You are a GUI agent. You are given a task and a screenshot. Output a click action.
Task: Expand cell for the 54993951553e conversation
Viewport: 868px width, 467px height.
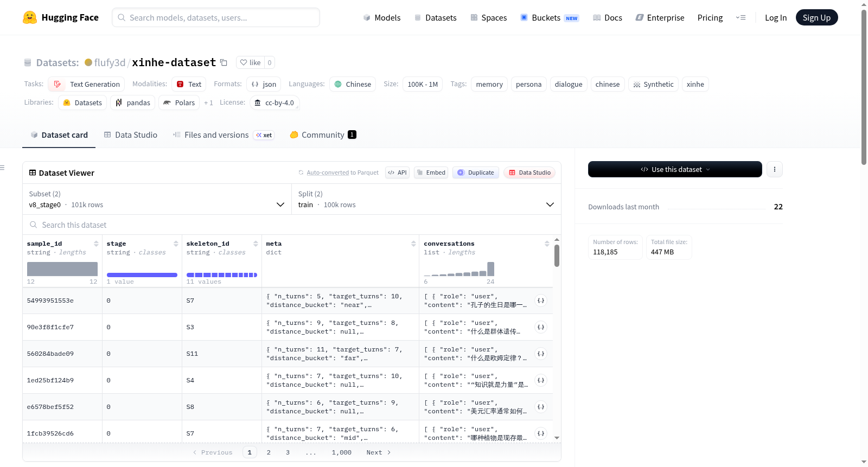[541, 300]
